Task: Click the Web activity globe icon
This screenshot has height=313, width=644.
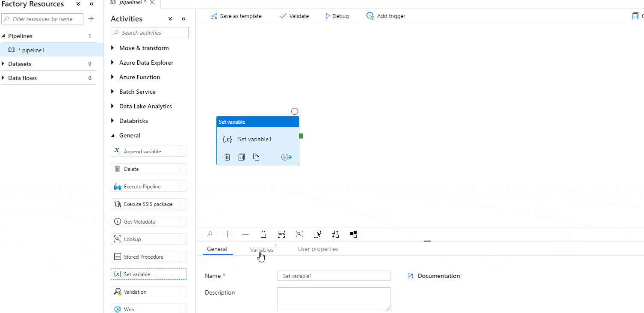Action: click(118, 309)
